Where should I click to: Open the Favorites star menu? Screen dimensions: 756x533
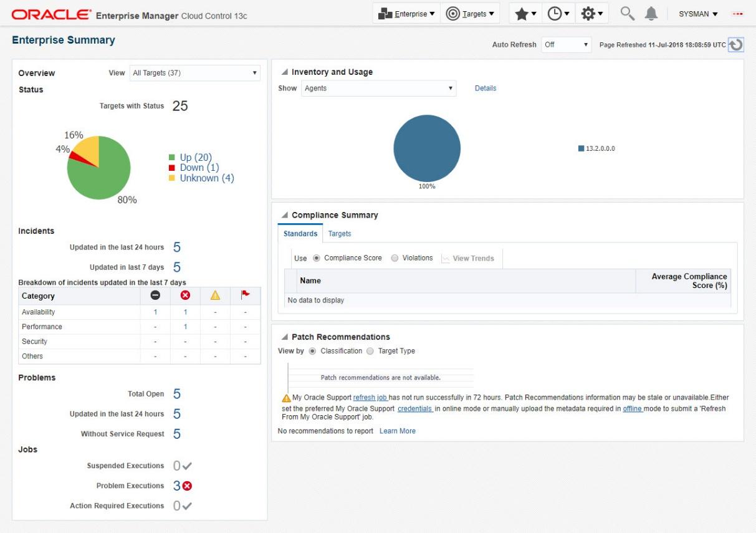coord(525,14)
